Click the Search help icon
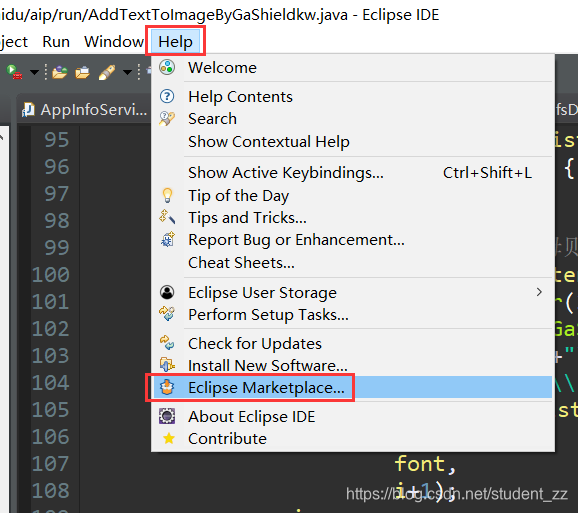This screenshot has height=513, width=578. tap(167, 119)
